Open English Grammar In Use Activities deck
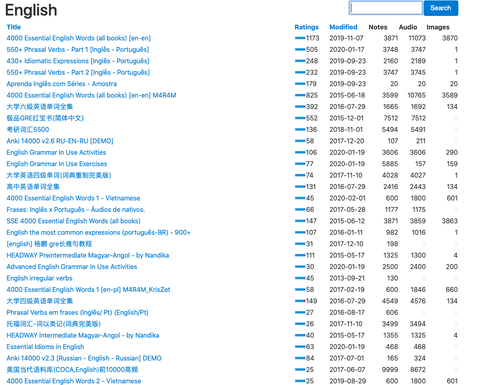480x385 pixels. pos(56,152)
